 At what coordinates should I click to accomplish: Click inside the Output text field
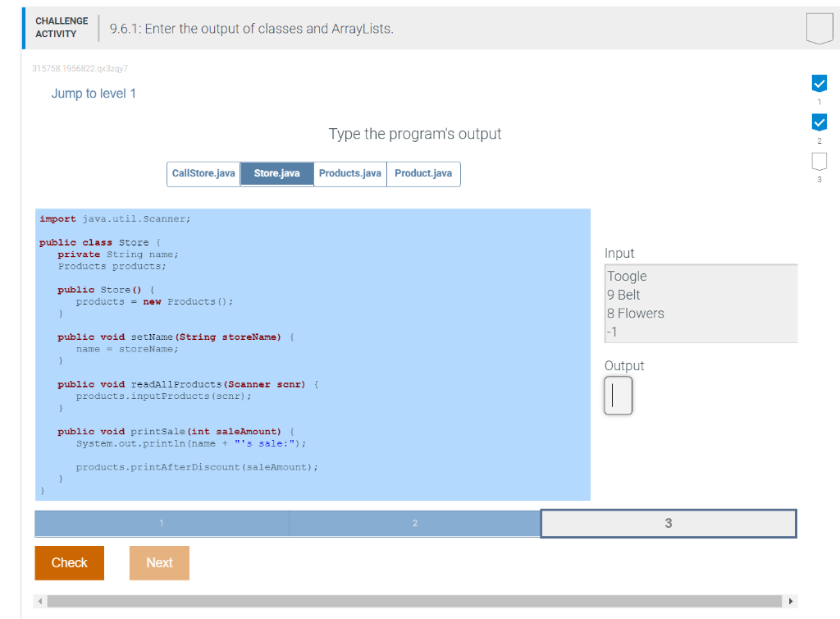[618, 396]
